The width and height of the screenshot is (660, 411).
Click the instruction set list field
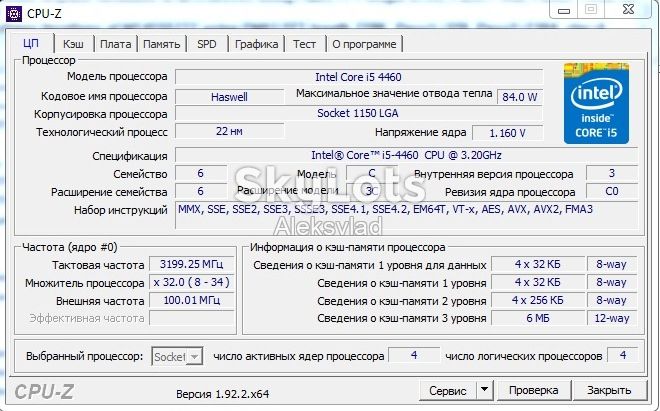(x=406, y=215)
